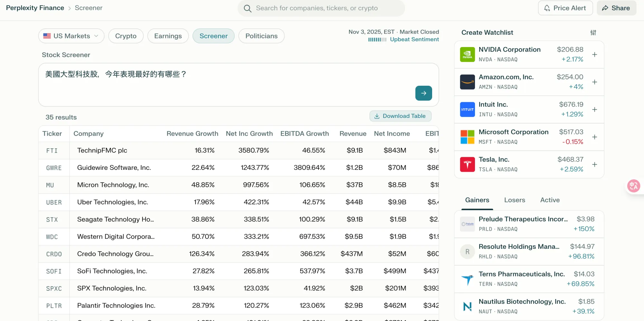Click the Tesla logo icon
The height and width of the screenshot is (321, 644).
pos(467,164)
